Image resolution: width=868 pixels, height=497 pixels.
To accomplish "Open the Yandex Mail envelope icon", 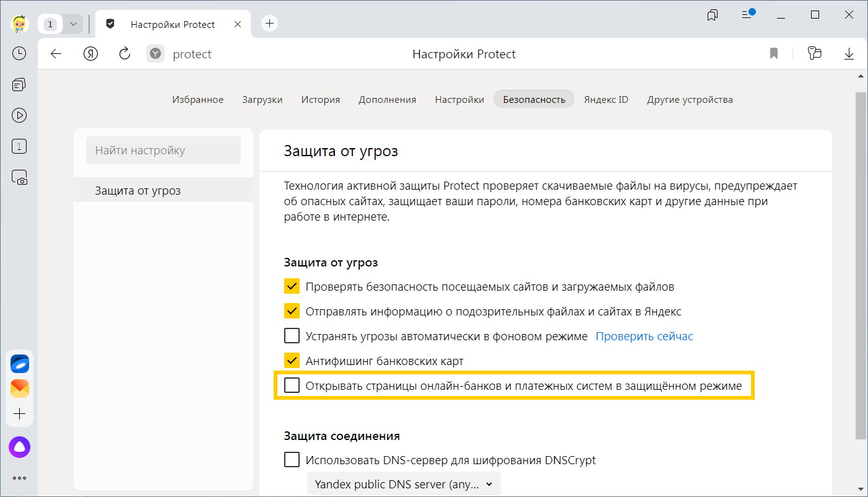I will (19, 389).
